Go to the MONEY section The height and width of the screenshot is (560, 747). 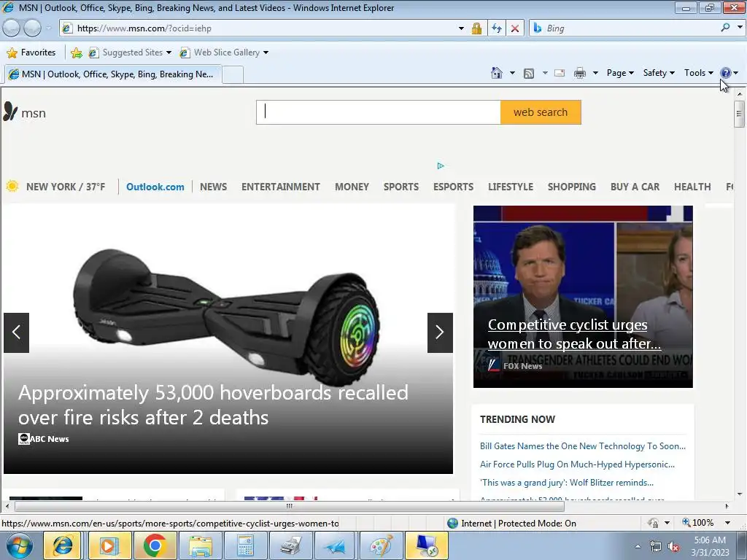pyautogui.click(x=352, y=187)
